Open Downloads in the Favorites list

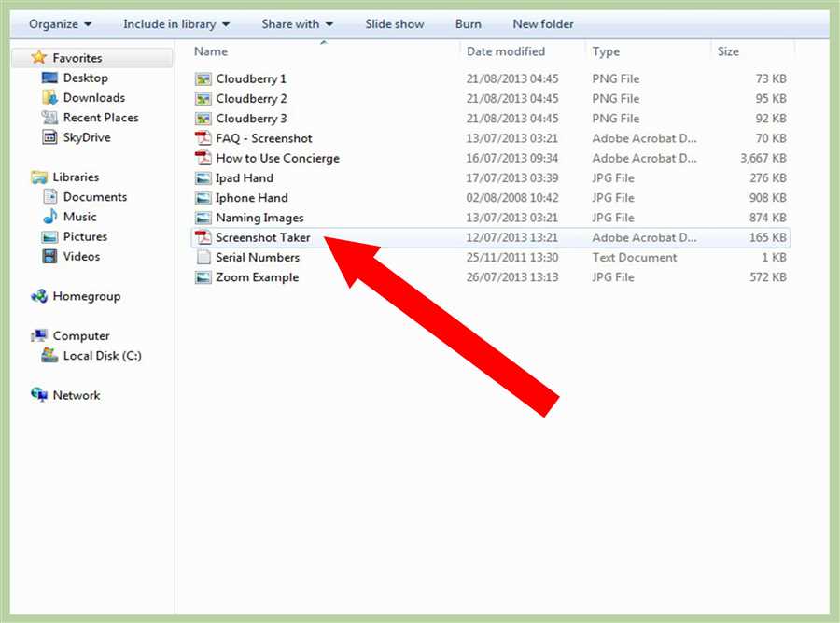tap(93, 98)
